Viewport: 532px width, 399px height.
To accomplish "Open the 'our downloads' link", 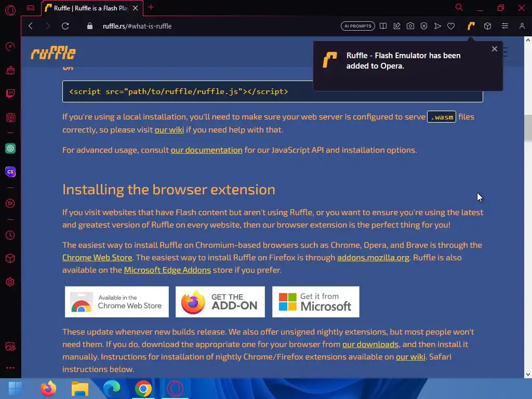I will 370,344.
